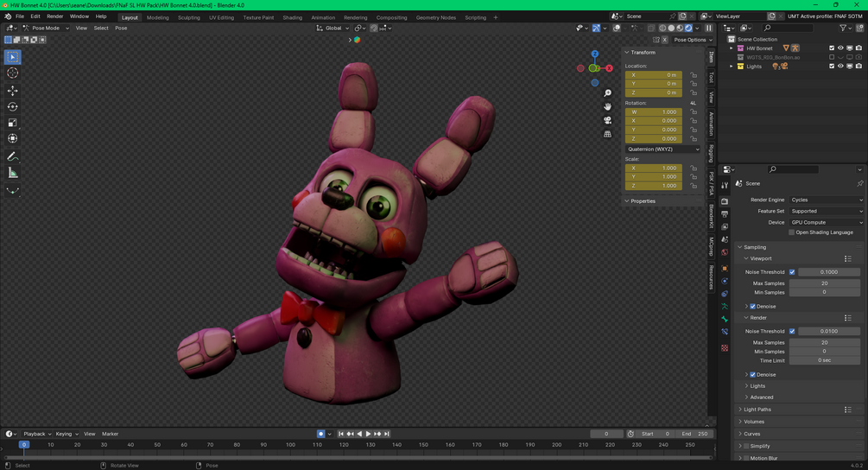
Task: Jump to timeline start frame
Action: click(341, 434)
